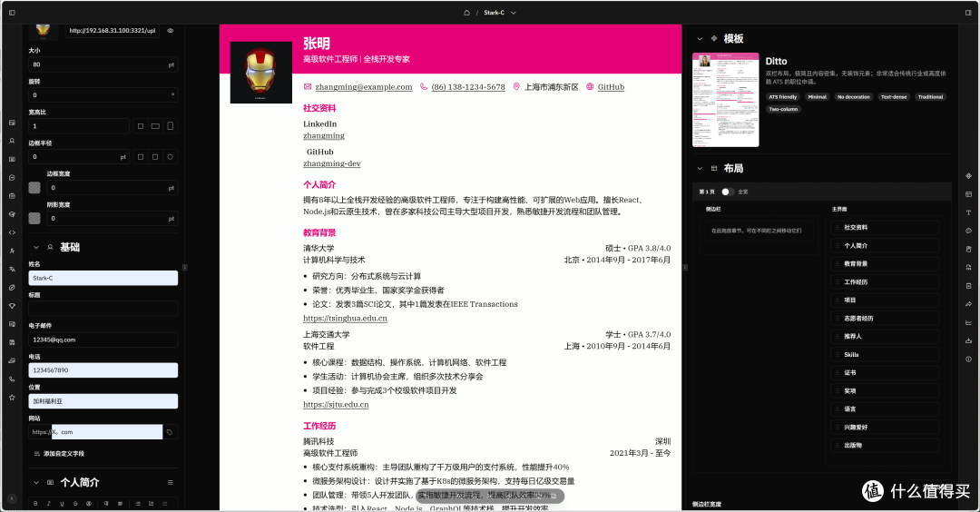Open Typography settings via T icon
Screen dimensions: 980x512
[x=968, y=212]
